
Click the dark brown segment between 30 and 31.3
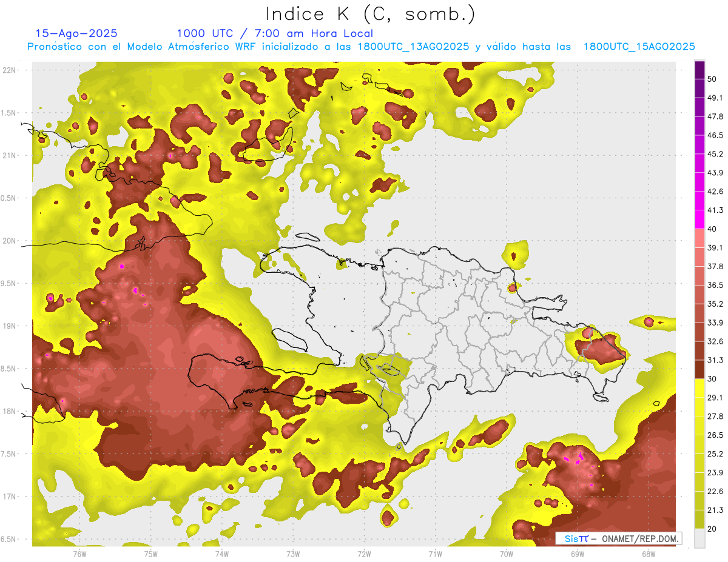[x=699, y=369]
